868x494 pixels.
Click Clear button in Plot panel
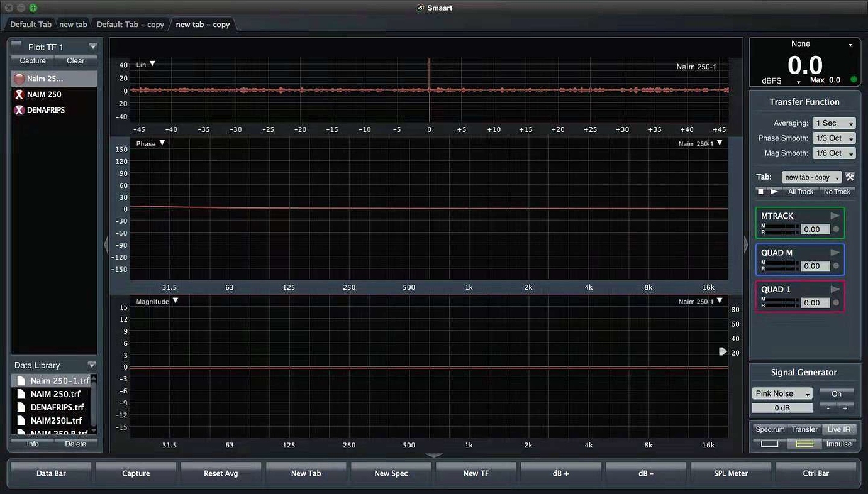[75, 61]
